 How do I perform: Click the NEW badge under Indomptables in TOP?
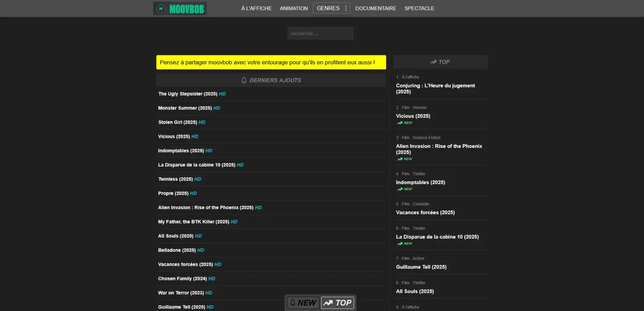(x=405, y=189)
